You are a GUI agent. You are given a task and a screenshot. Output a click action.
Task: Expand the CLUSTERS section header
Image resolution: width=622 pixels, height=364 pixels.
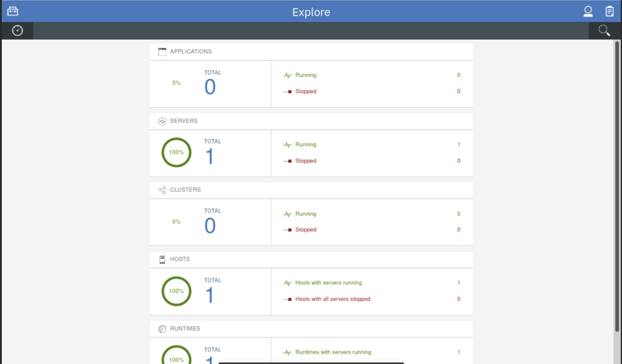click(x=185, y=190)
